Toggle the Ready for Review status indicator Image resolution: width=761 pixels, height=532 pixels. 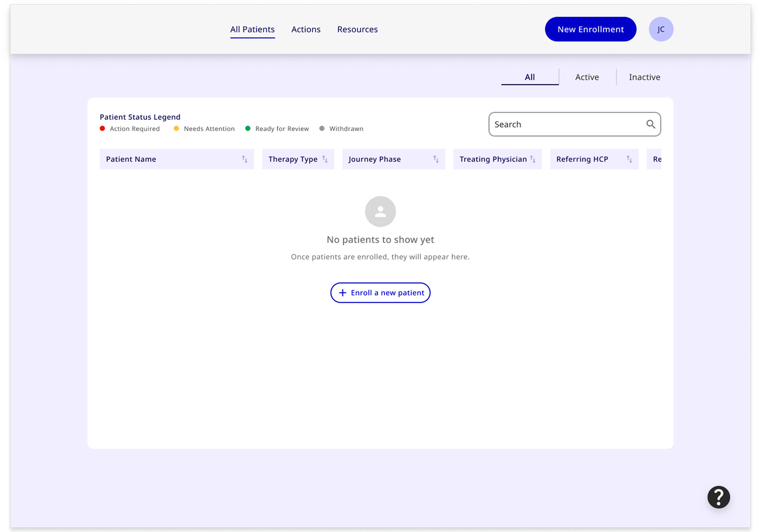248,128
